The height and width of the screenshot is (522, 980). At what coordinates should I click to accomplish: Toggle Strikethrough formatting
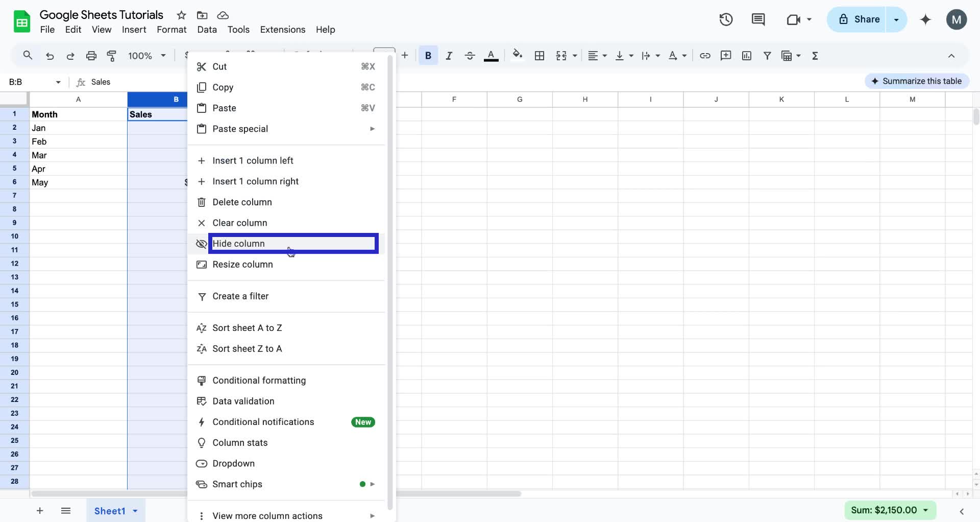tap(470, 56)
